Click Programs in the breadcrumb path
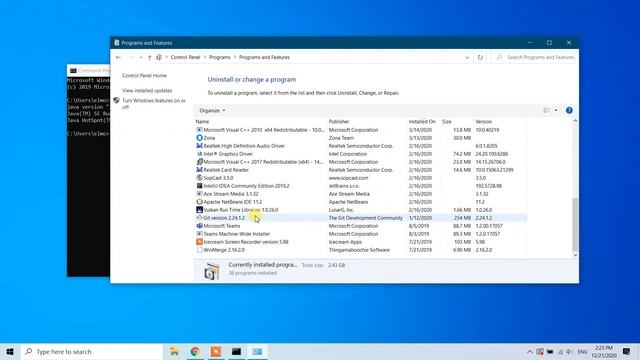The image size is (640, 360). pyautogui.click(x=220, y=58)
